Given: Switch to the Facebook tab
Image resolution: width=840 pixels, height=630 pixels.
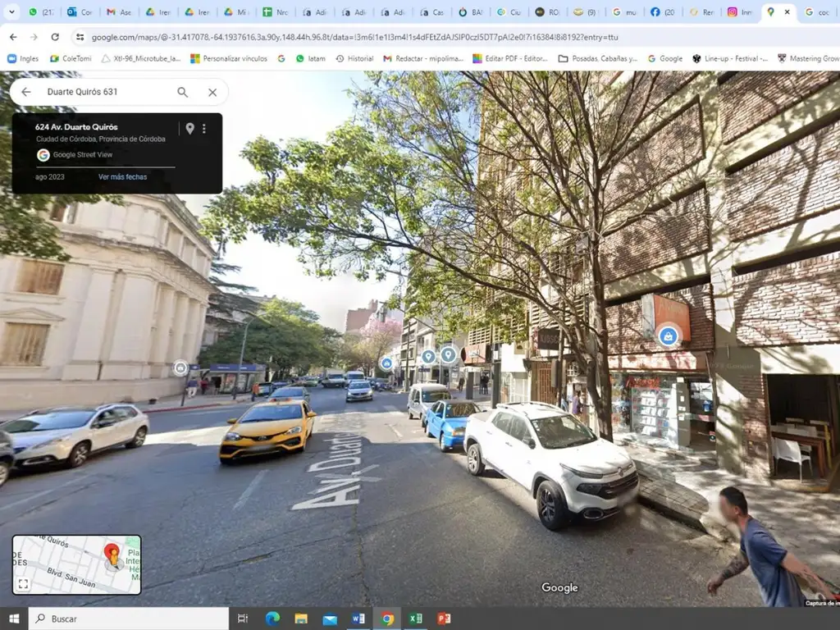Looking at the screenshot, I should pyautogui.click(x=662, y=12).
